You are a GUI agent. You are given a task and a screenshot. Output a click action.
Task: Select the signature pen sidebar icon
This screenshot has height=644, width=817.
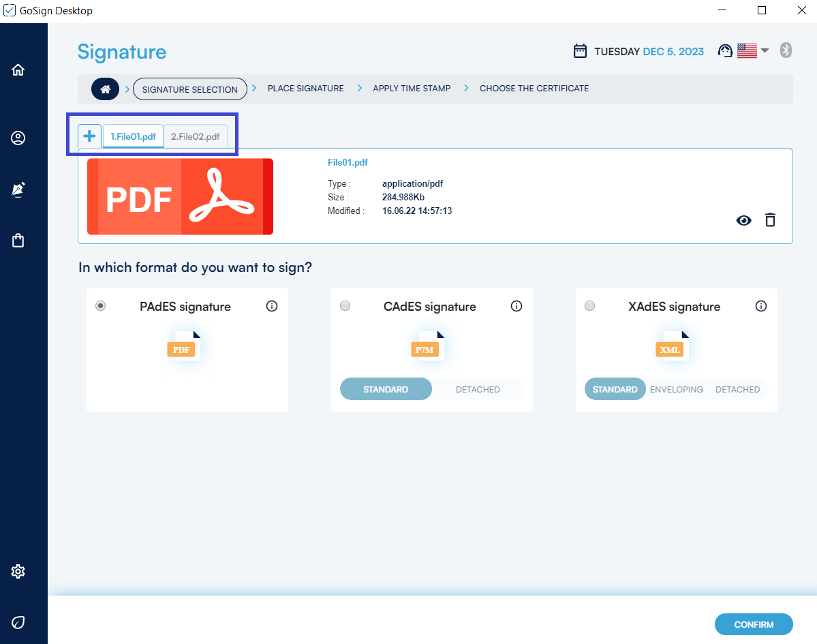(18, 189)
